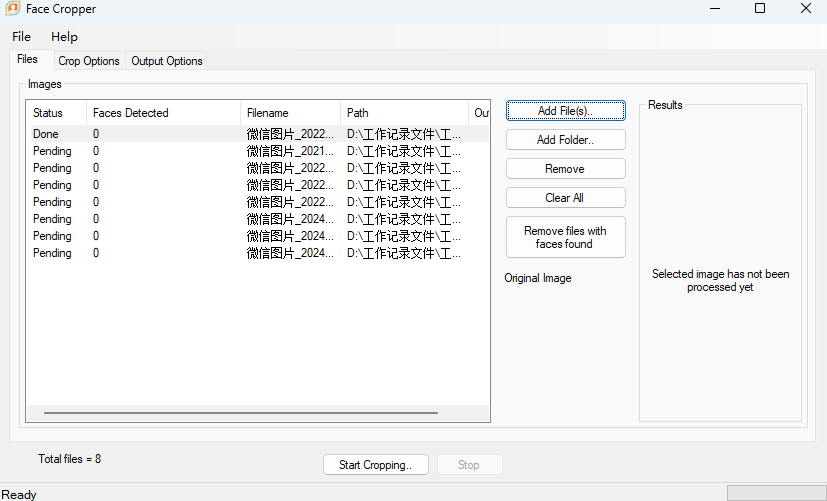The image size is (827, 501).
Task: Click the Start Cropping.. button
Action: click(376, 465)
